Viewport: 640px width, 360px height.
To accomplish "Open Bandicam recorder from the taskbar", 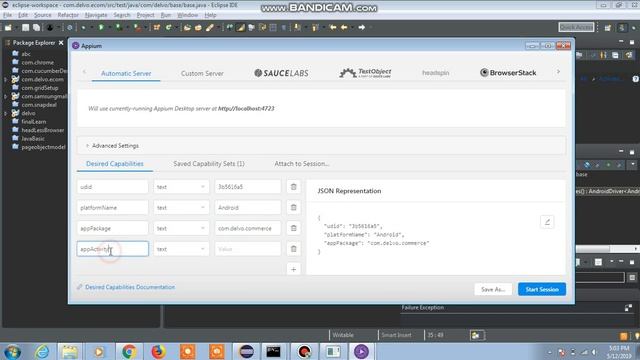I will coord(304,351).
